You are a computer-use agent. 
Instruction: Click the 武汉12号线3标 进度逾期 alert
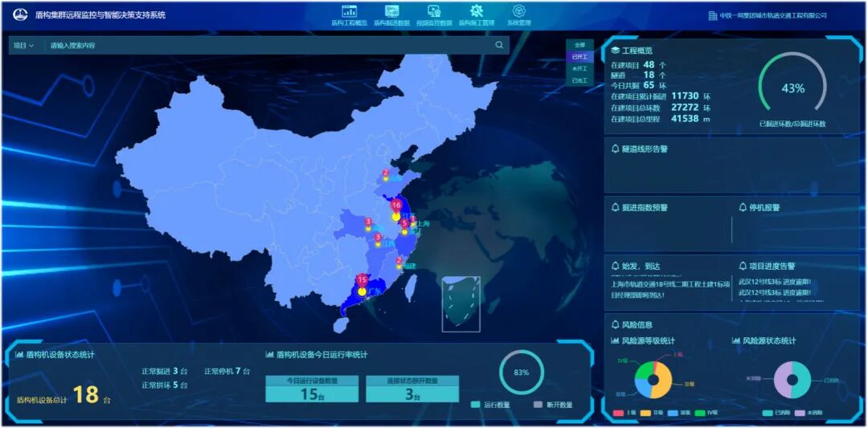coord(773,282)
